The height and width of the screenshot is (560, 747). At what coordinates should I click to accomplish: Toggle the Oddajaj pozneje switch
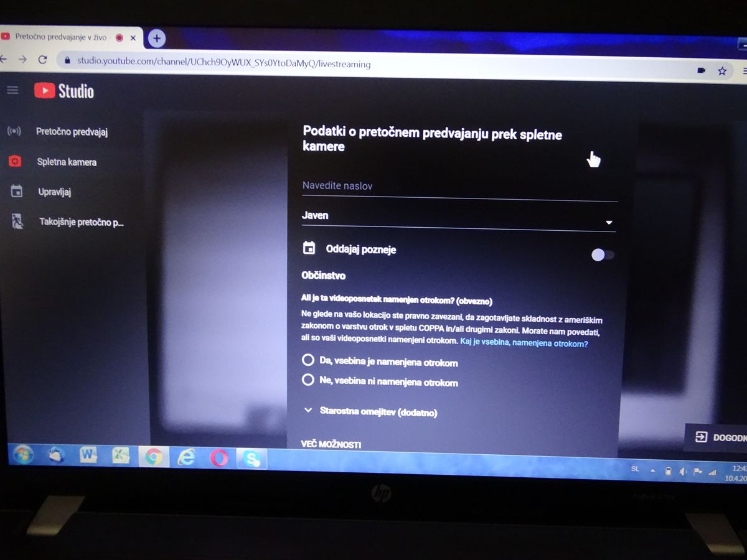click(x=602, y=254)
